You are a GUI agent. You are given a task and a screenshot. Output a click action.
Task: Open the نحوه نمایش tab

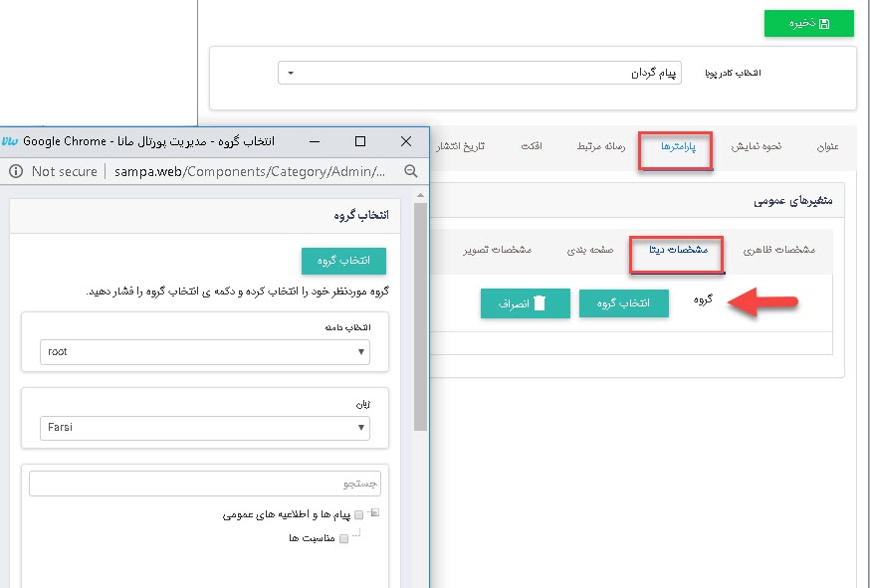point(757,147)
